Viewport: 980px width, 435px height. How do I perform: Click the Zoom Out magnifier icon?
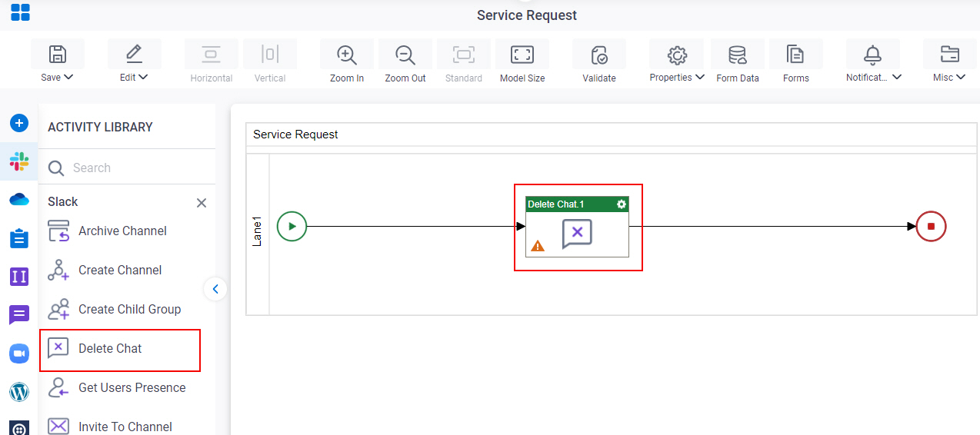click(x=405, y=55)
